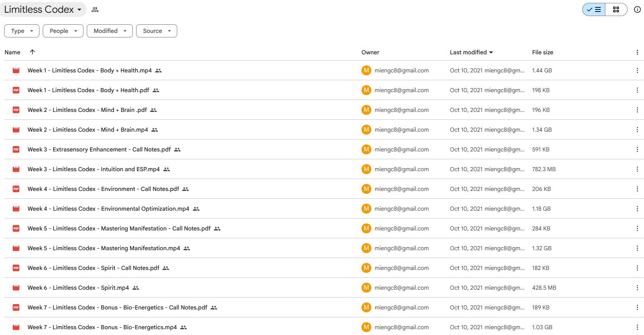Open the Modified filter dropdown
Screen dimensions: 644x335
109,31
